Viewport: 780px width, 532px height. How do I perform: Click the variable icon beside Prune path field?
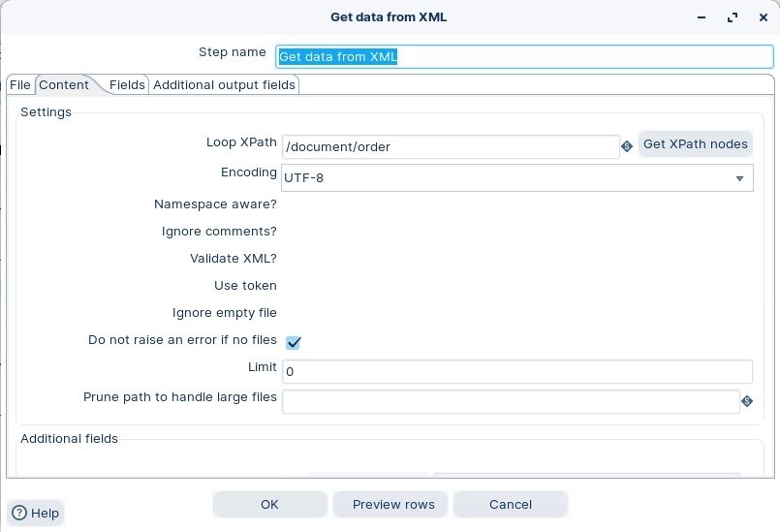coord(747,401)
